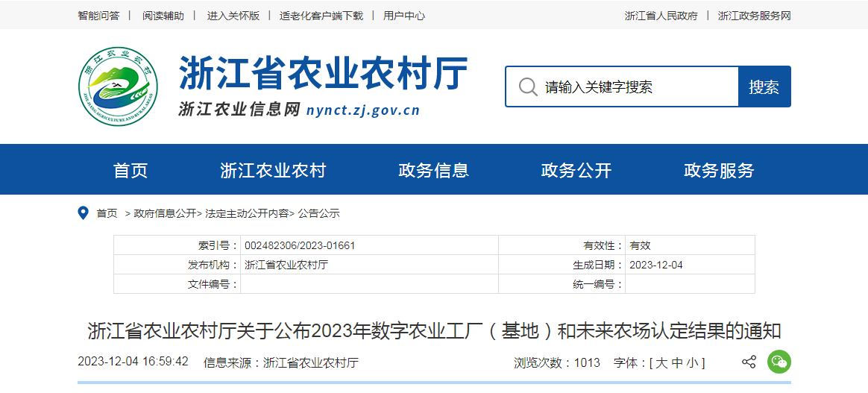Open 智能问答 link in top bar
Screen dimensions: 868x393
click(98, 16)
